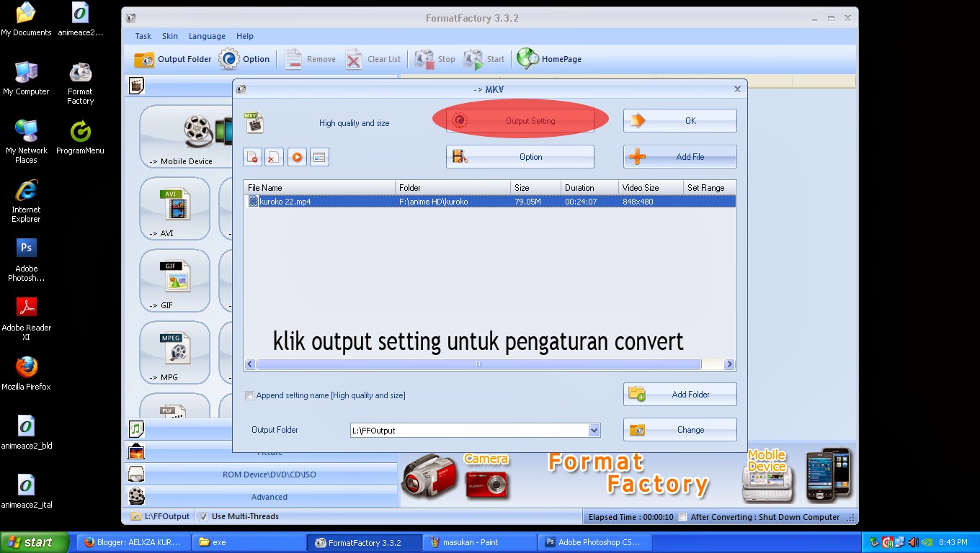Select the MPG converter icon
The height and width of the screenshot is (553, 980).
[174, 353]
